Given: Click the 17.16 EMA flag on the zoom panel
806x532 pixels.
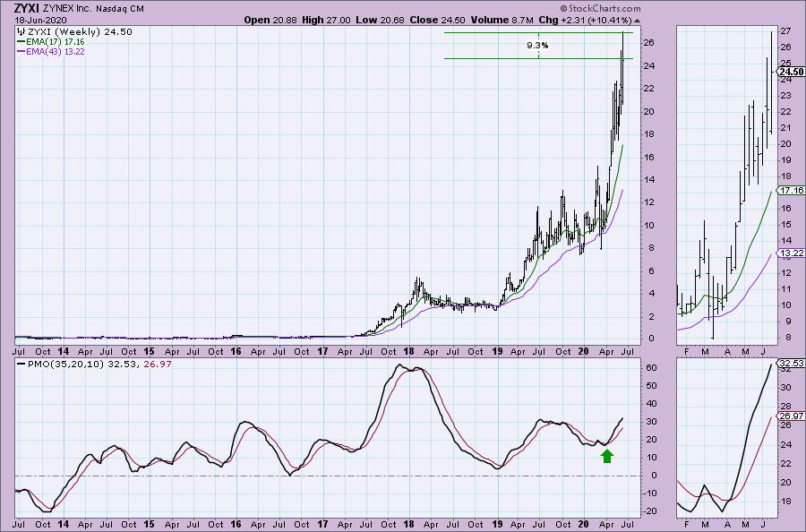Looking at the screenshot, I should [791, 190].
